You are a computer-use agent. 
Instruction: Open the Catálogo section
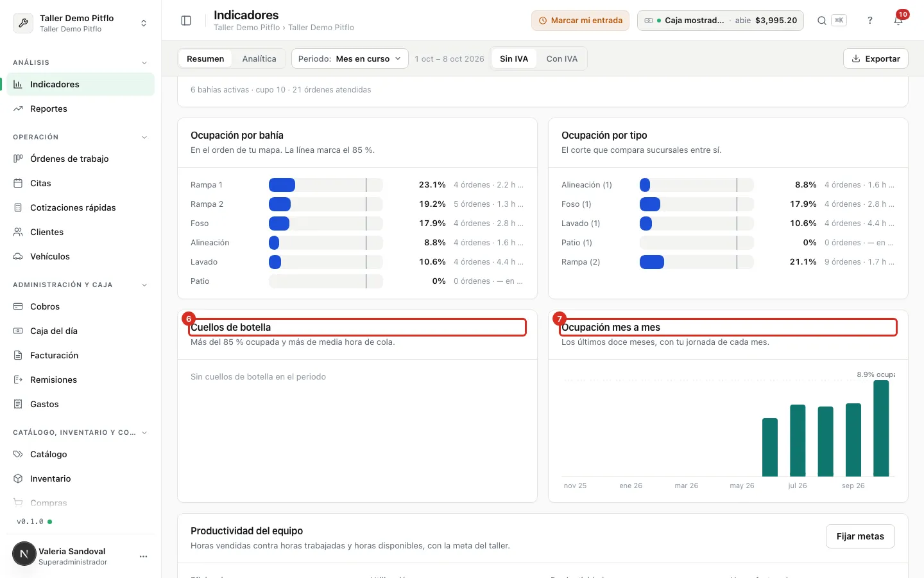[80, 454]
